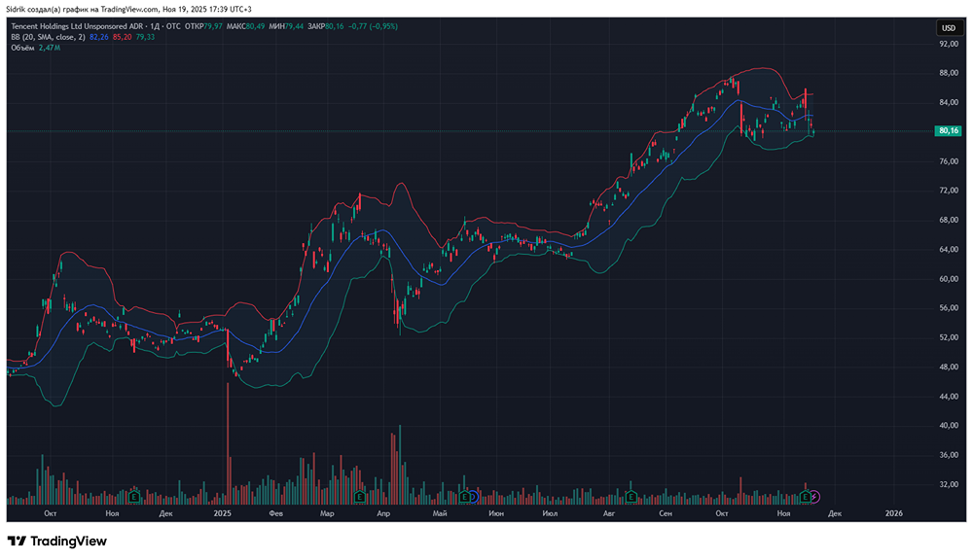Click the 2026 label on time axis
This screenshot has height=560, width=973.
point(894,512)
